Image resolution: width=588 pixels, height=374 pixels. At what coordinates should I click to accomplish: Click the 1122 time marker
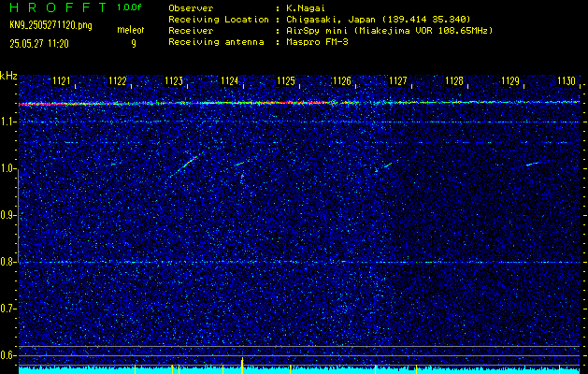118,80
